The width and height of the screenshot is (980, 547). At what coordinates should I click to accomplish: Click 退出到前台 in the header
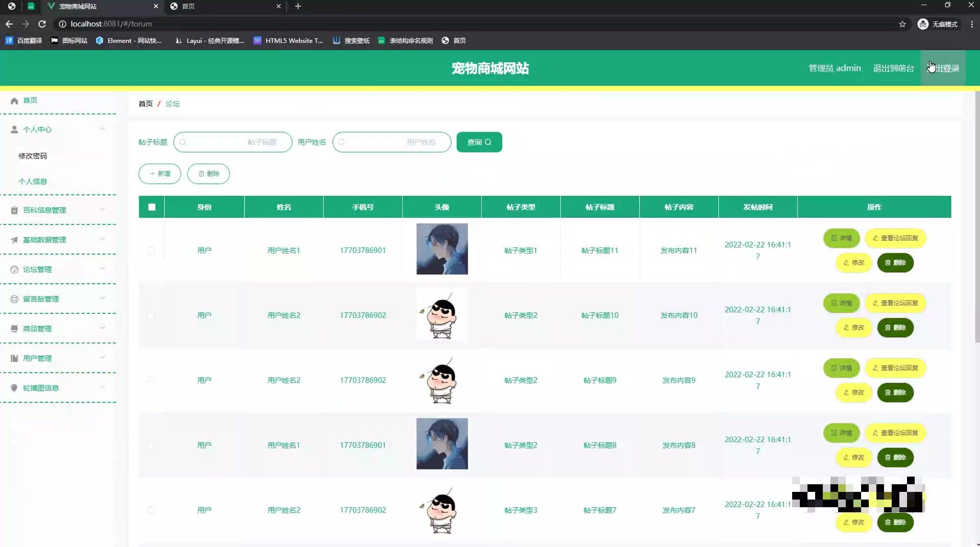tap(893, 68)
